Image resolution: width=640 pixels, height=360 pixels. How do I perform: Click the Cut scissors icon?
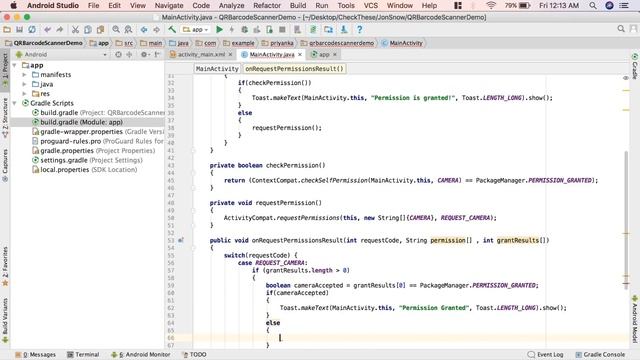tap(75, 29)
